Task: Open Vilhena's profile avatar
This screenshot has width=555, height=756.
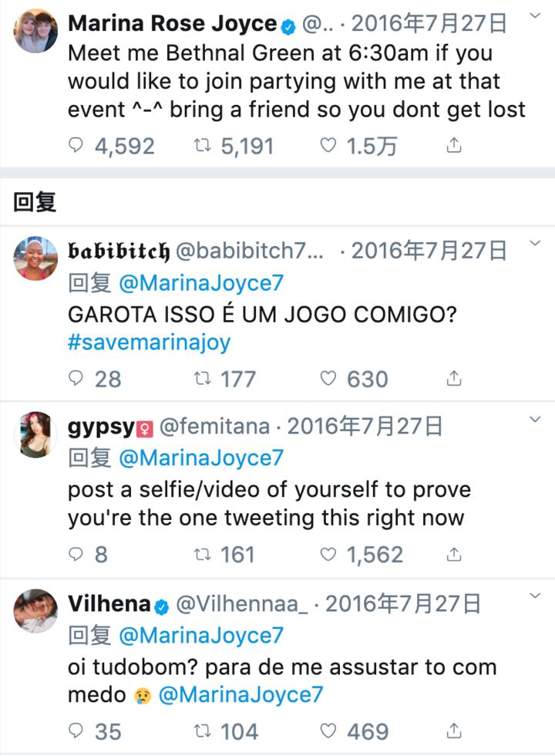Action: [x=36, y=610]
